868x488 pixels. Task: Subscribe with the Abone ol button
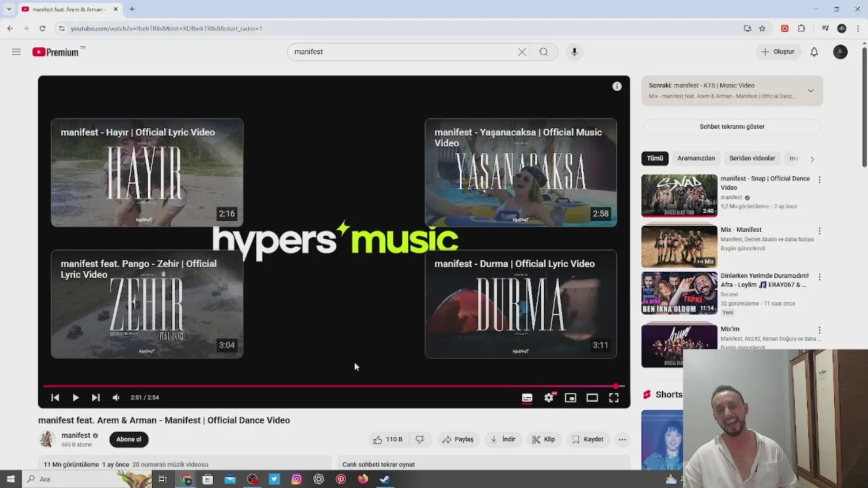click(x=129, y=439)
